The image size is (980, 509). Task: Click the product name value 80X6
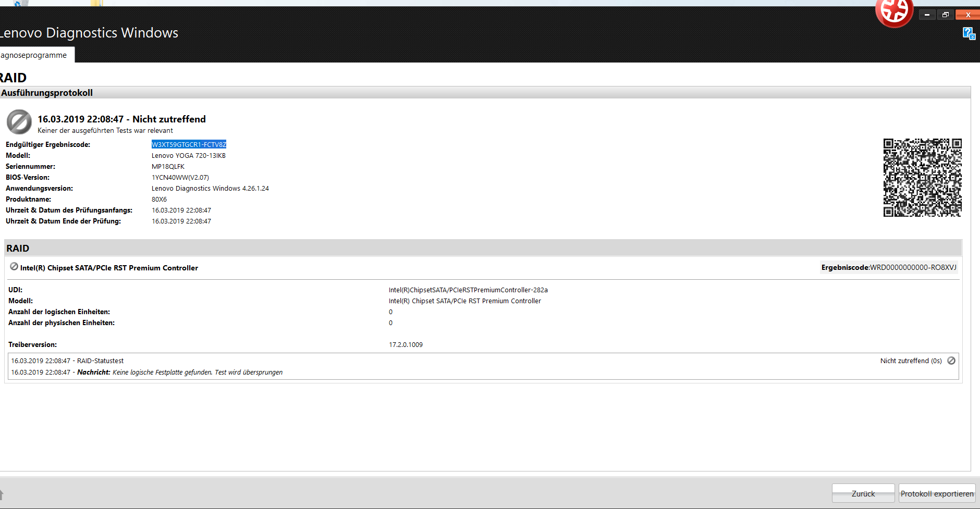tap(159, 199)
